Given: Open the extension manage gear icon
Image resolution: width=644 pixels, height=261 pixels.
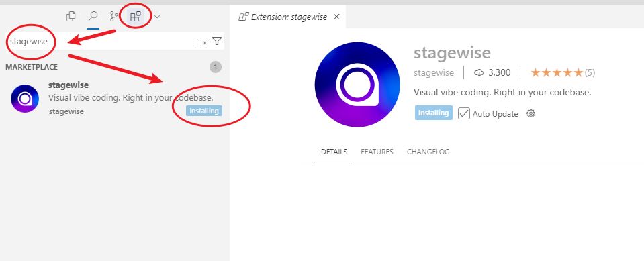Looking at the screenshot, I should (x=531, y=113).
